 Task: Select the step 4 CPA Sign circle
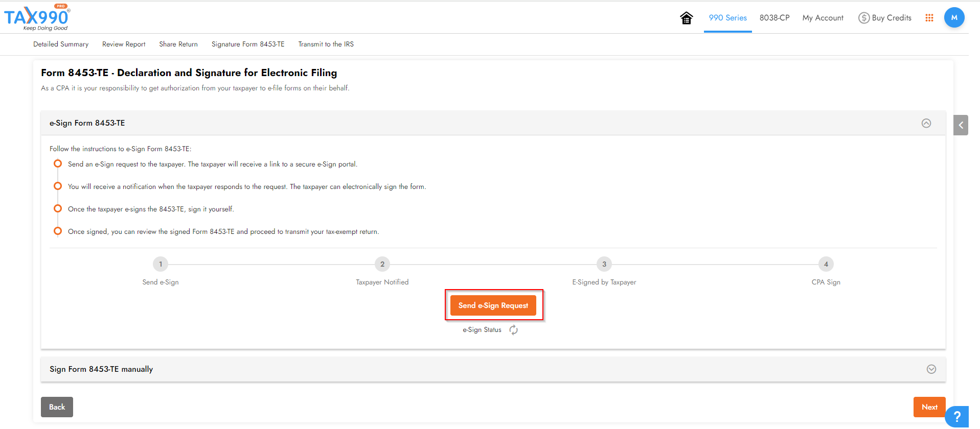coord(826,264)
